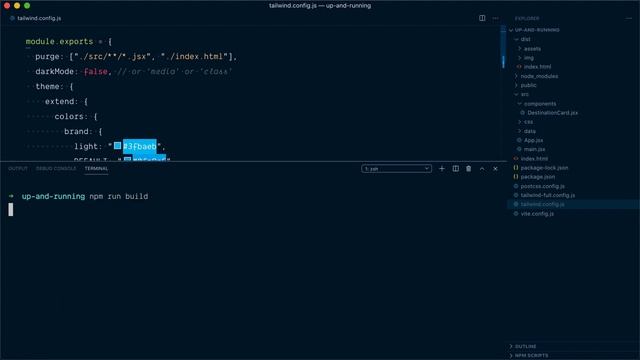The image size is (640, 360).
Task: Click the 'extend' key in the code
Action: [61, 102]
